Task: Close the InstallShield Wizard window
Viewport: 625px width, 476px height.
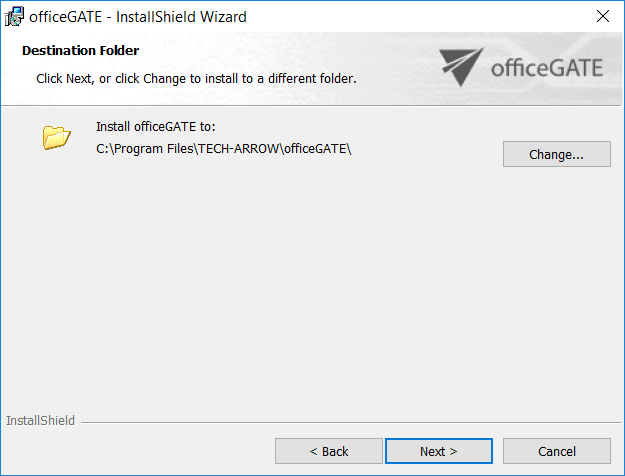Action: pos(602,16)
